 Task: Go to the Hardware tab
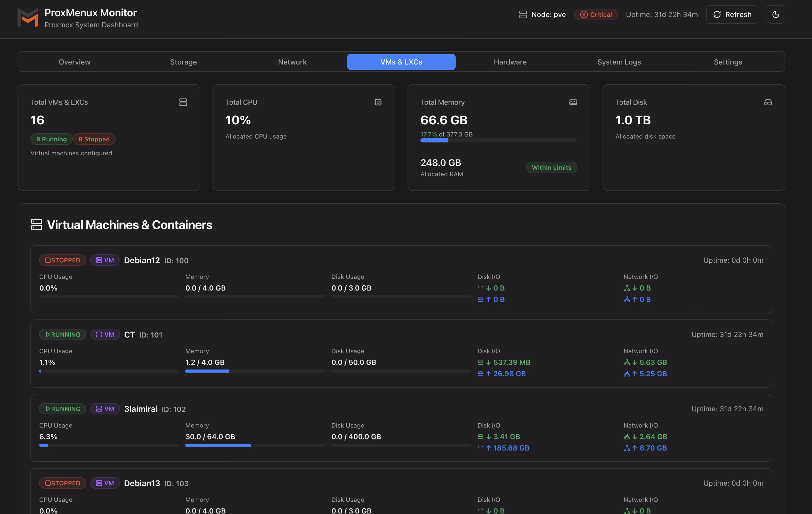tap(510, 62)
